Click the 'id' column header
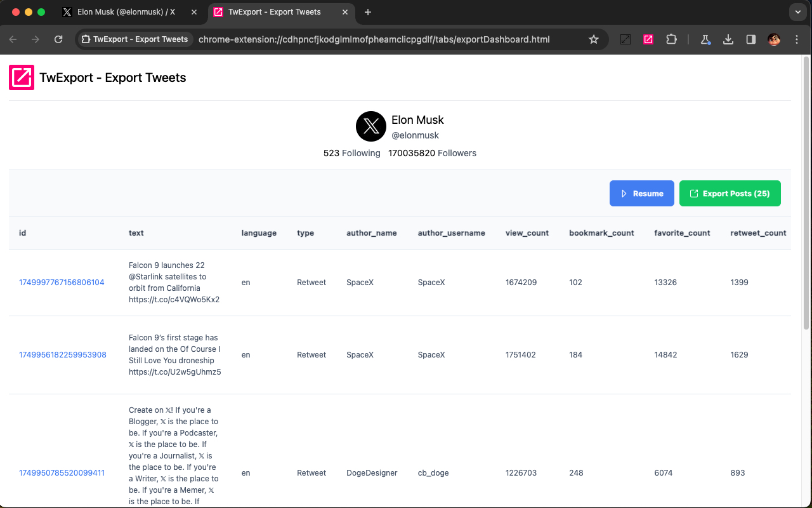Image resolution: width=812 pixels, height=508 pixels. [23, 233]
